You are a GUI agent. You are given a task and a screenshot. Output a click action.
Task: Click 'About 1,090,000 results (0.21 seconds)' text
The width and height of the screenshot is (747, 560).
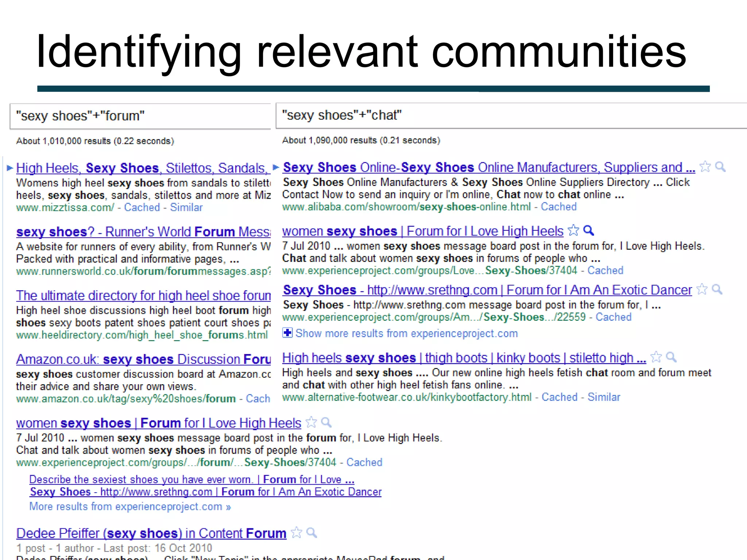click(361, 140)
